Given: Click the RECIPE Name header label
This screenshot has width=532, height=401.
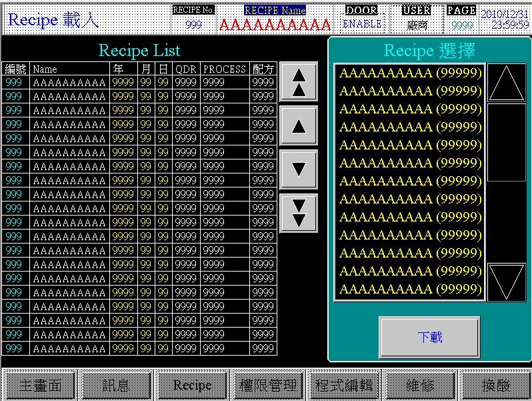Looking at the screenshot, I should coord(275,10).
